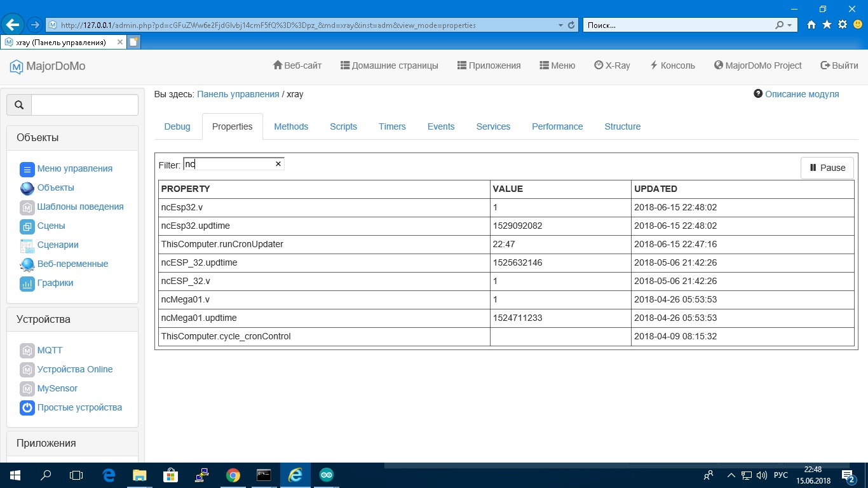Click the sidebar search input field
This screenshot has width=868, height=488.
point(85,105)
